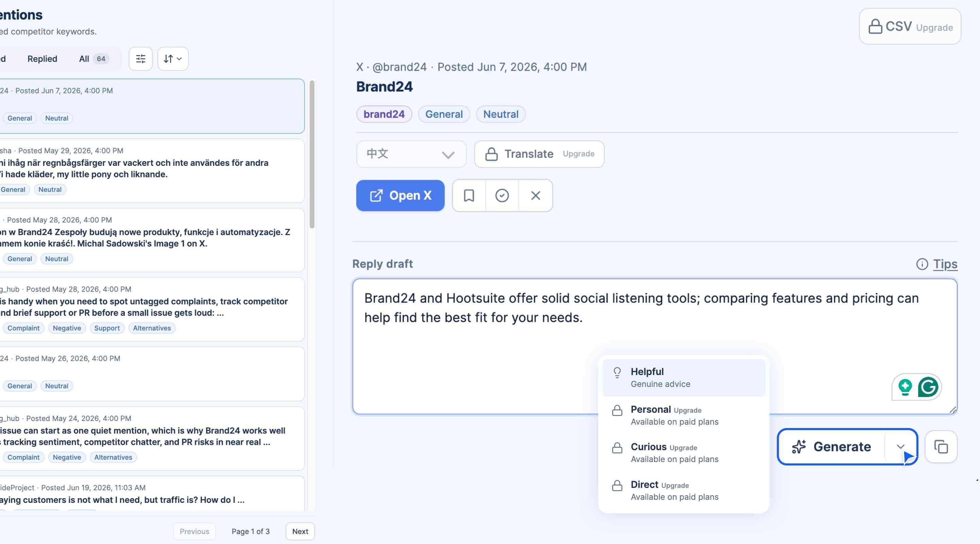The width and height of the screenshot is (980, 544).
Task: Click the lock icon beside CSV
Action: click(875, 27)
